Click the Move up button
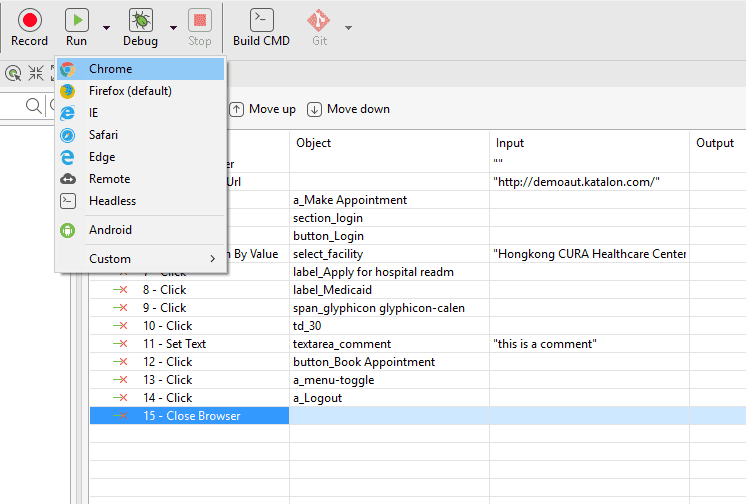The height and width of the screenshot is (504, 746). tap(263, 109)
